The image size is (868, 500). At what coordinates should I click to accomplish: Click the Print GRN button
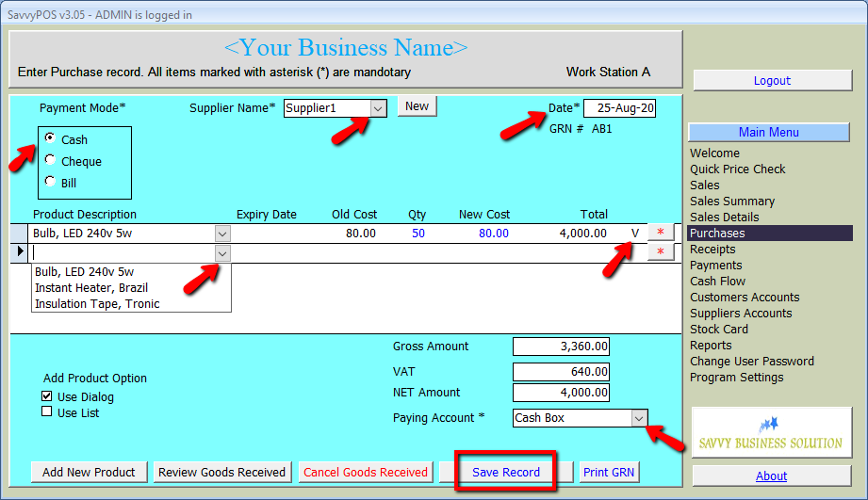[x=608, y=472]
